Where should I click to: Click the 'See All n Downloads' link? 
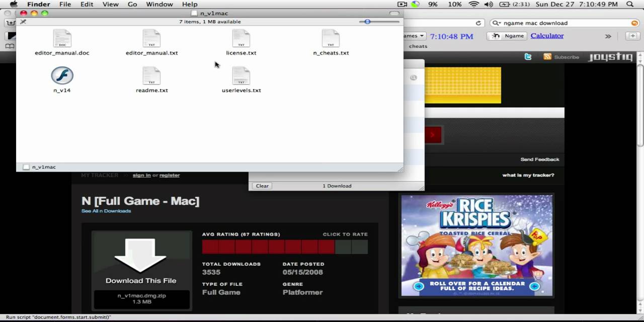(x=106, y=211)
